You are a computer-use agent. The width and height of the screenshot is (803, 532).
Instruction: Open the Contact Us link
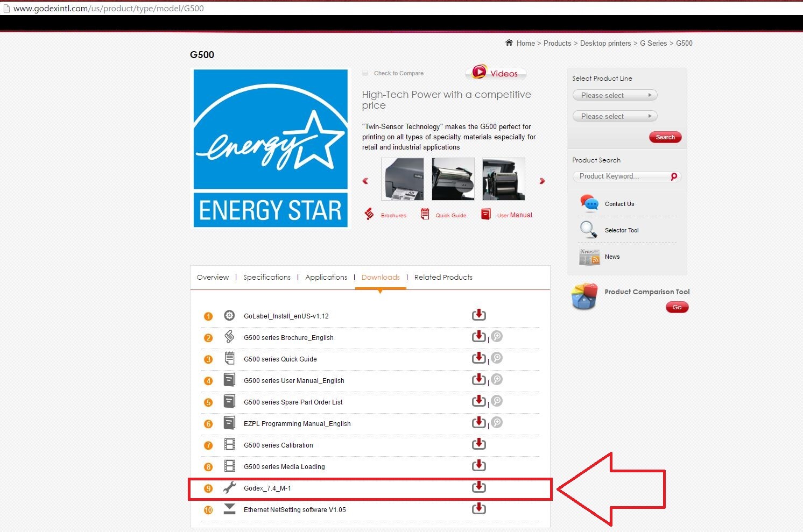[x=619, y=204]
